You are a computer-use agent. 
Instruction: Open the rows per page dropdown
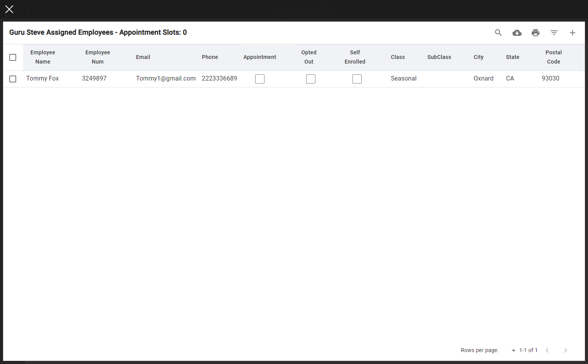513,350
